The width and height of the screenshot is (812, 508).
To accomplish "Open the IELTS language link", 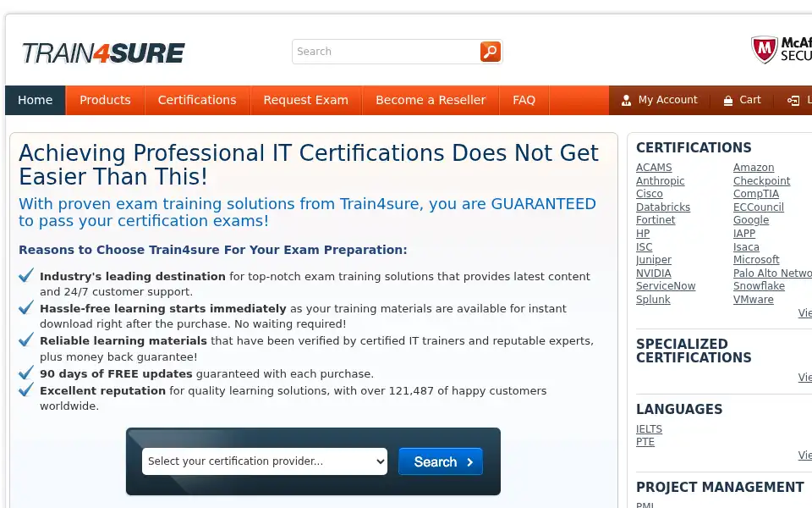I will 649,429.
